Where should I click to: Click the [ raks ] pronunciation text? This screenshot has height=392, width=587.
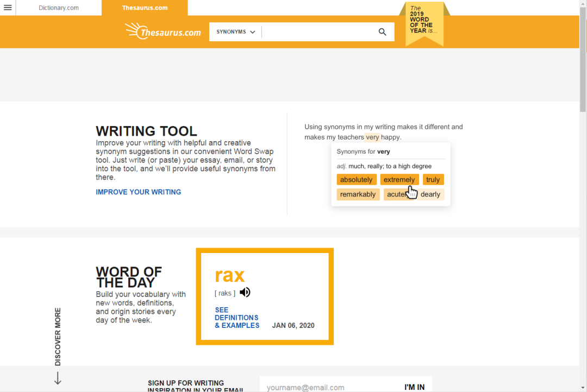(x=225, y=293)
